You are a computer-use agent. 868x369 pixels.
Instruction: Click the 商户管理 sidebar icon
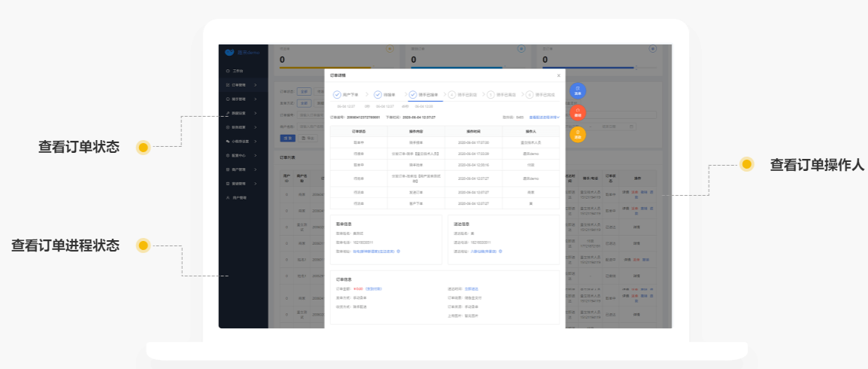pyautogui.click(x=227, y=169)
